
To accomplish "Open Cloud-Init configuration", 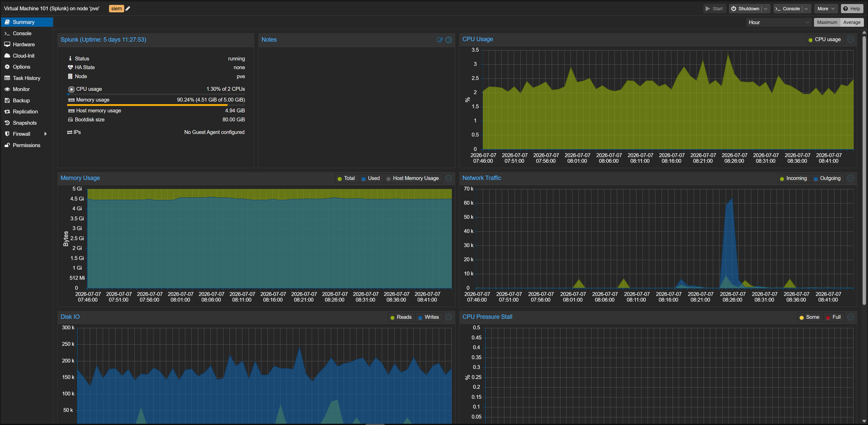I will (x=27, y=55).
